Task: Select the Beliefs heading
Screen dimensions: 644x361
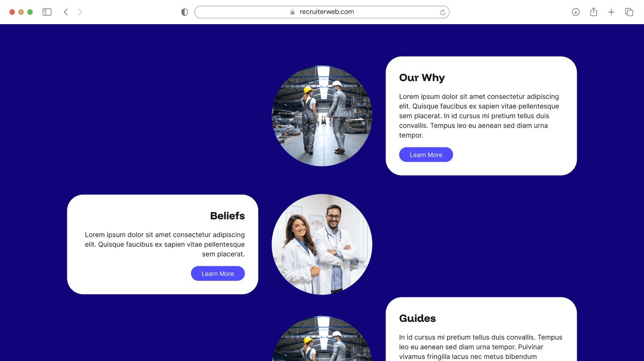Action: coord(227,216)
